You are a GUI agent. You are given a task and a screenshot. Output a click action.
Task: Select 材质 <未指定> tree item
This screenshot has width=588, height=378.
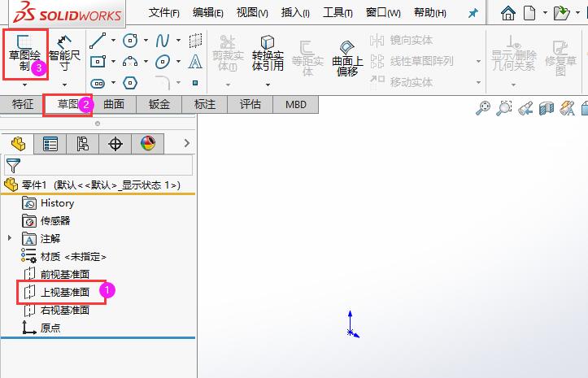pyautogui.click(x=63, y=257)
